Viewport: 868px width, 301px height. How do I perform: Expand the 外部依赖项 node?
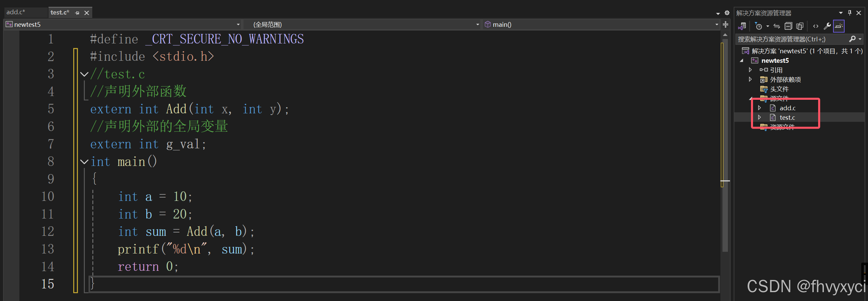coord(750,79)
